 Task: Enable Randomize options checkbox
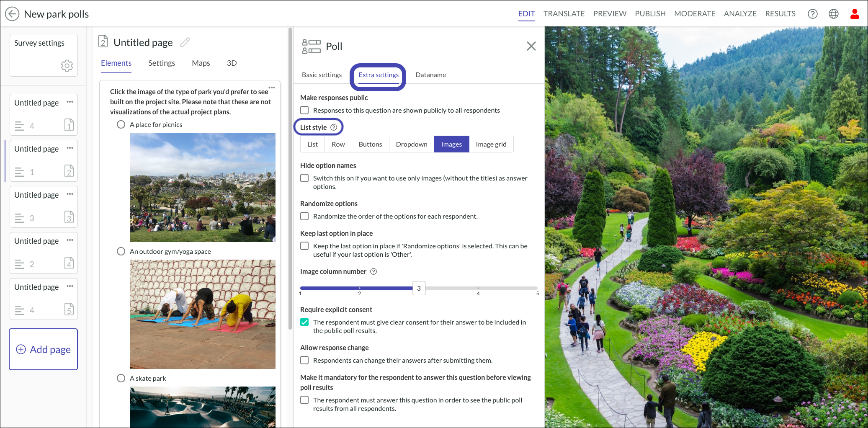tap(304, 216)
